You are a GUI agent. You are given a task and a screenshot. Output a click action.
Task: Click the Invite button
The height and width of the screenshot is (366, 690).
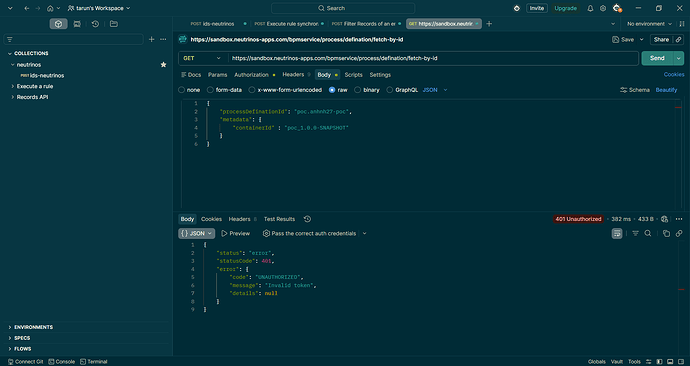536,8
